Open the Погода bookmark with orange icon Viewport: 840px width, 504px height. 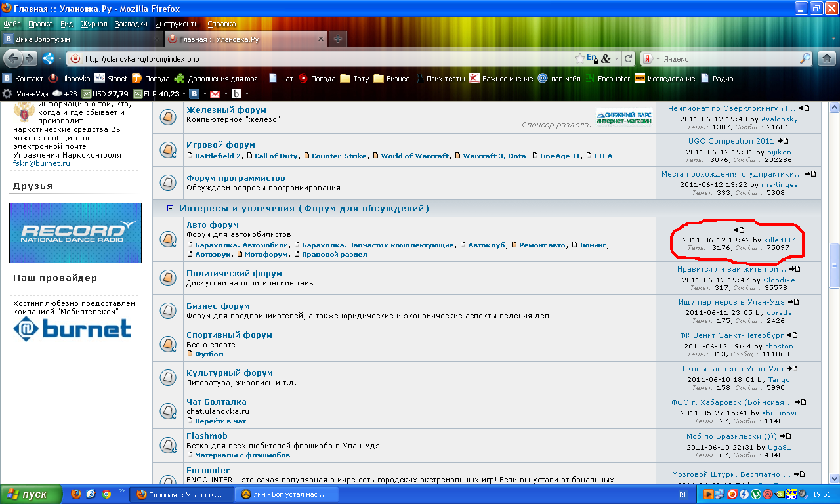pos(151,79)
